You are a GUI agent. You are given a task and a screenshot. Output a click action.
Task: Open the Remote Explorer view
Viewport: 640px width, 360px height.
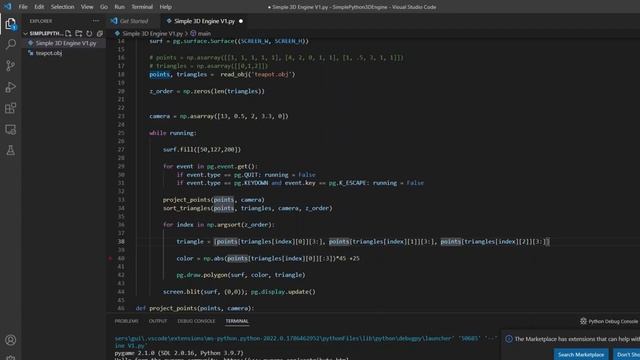[11, 129]
